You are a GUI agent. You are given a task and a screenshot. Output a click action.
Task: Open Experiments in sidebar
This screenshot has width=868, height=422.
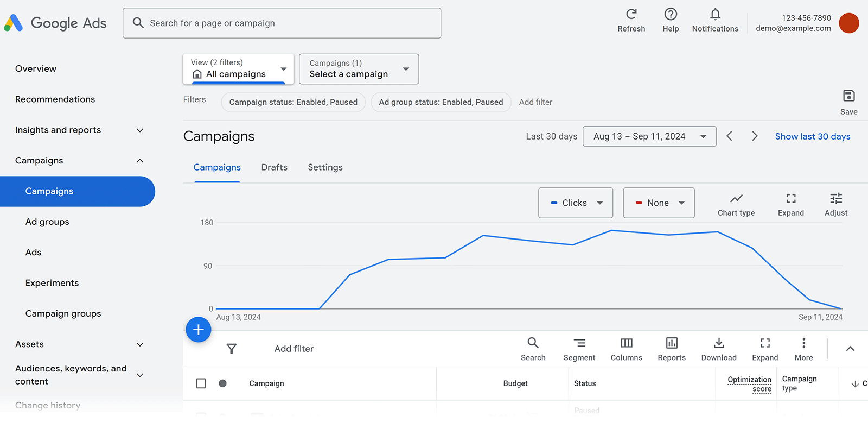(x=52, y=283)
